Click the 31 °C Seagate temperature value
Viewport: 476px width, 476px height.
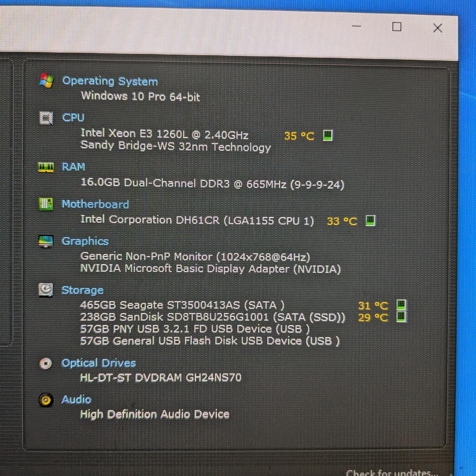click(x=373, y=306)
